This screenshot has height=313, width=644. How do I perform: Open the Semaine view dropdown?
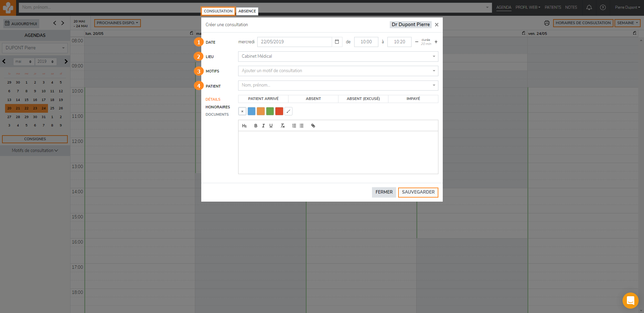[x=627, y=23]
